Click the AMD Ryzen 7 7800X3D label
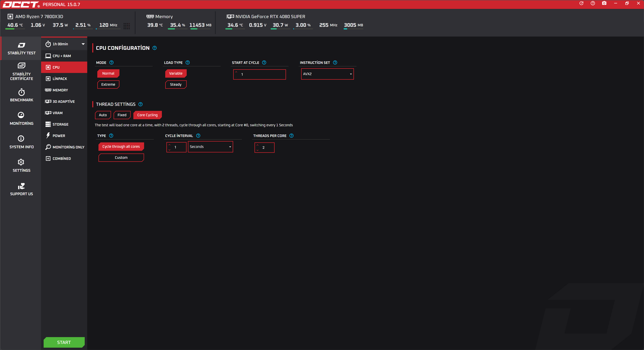This screenshot has height=350, width=644. click(x=39, y=16)
